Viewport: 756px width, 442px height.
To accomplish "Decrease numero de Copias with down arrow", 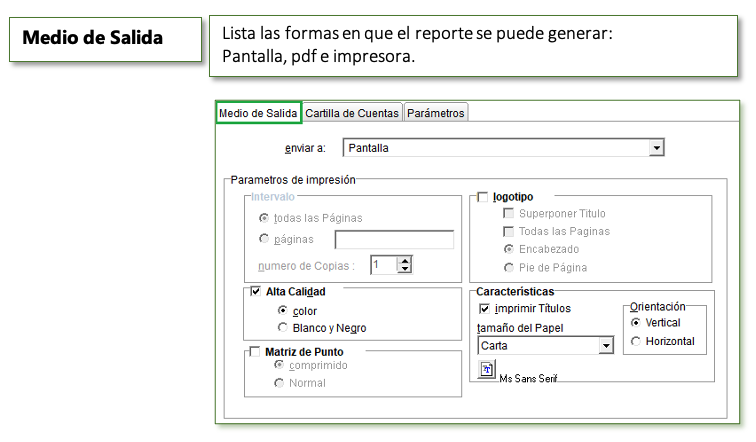I will 404,270.
